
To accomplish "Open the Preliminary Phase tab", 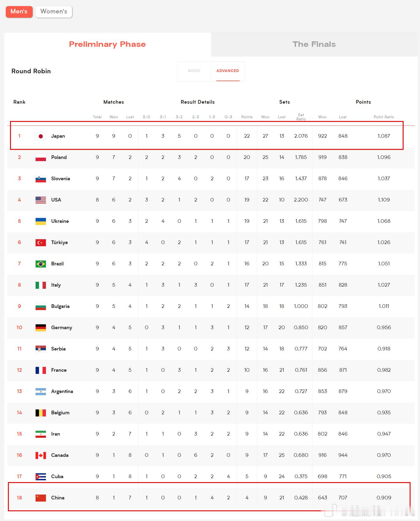I will click(107, 44).
